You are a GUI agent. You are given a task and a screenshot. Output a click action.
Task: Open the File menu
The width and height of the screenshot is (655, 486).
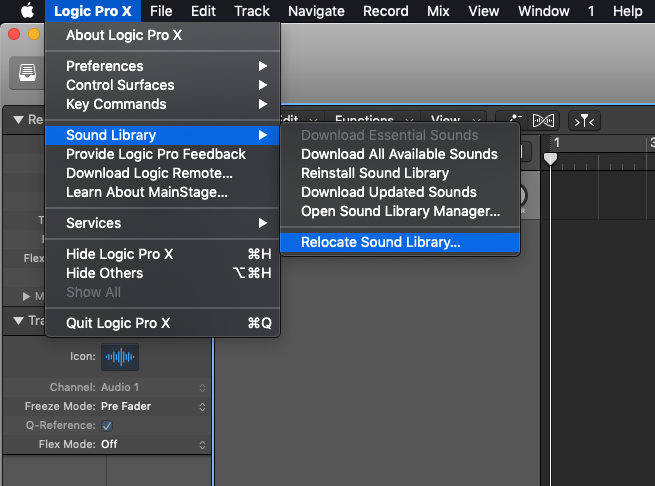pos(161,11)
